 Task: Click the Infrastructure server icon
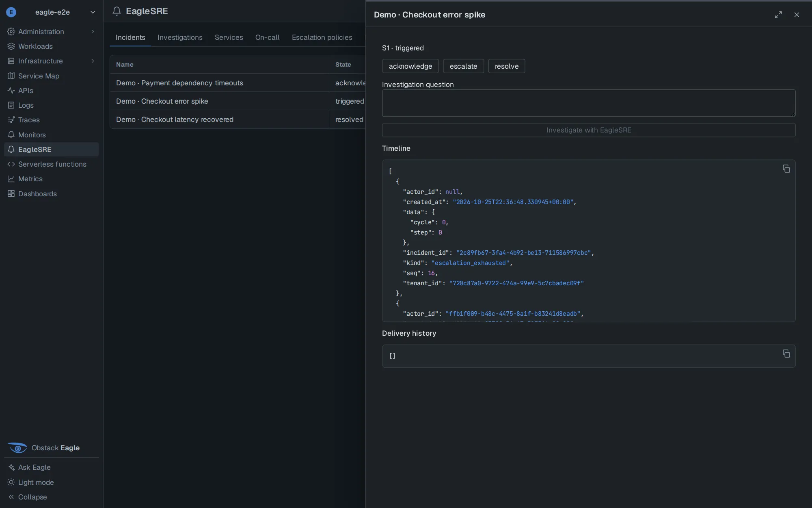click(11, 61)
